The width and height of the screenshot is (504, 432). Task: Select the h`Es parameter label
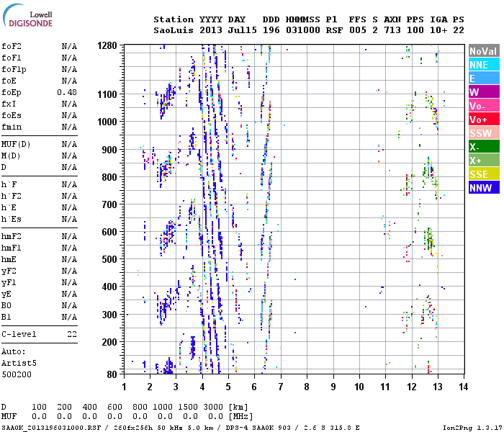click(x=12, y=220)
